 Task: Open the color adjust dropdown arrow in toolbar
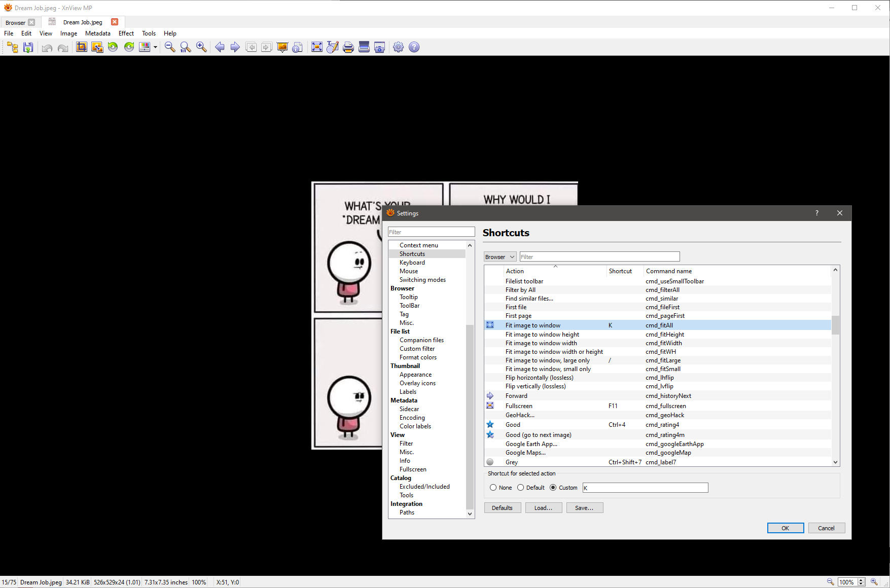click(155, 47)
